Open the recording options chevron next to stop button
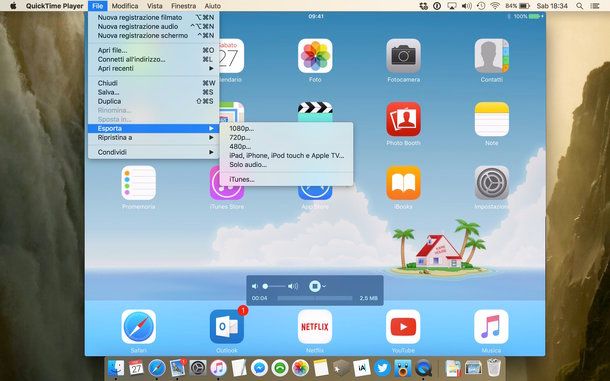 [x=324, y=286]
